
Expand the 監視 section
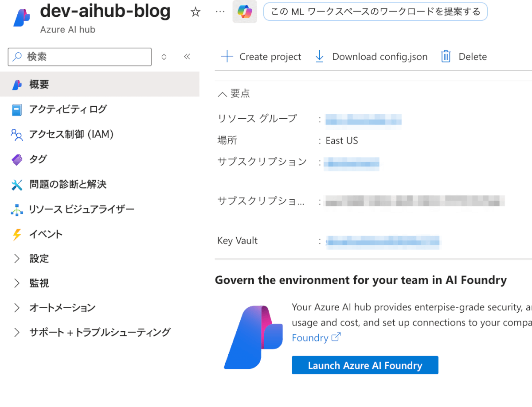(17, 283)
